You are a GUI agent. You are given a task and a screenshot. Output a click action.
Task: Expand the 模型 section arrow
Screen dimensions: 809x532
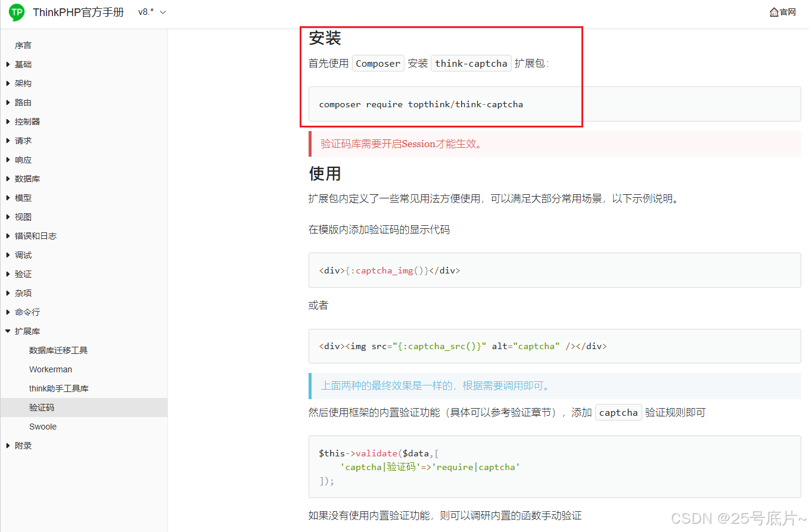point(8,198)
